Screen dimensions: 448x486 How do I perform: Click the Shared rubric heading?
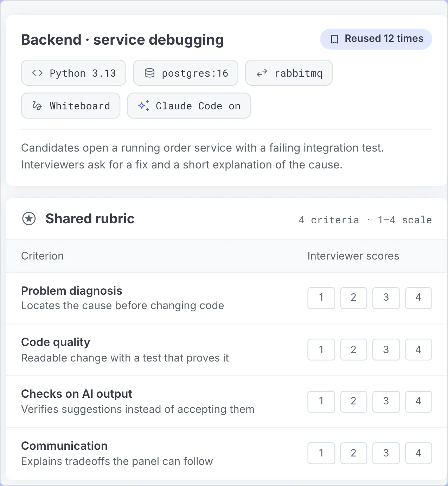point(90,219)
